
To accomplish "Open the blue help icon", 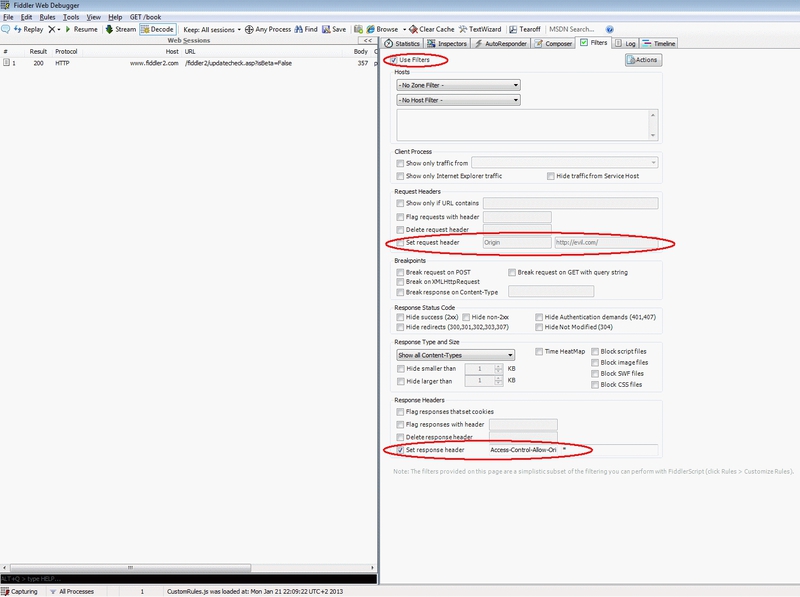I will (610, 30).
